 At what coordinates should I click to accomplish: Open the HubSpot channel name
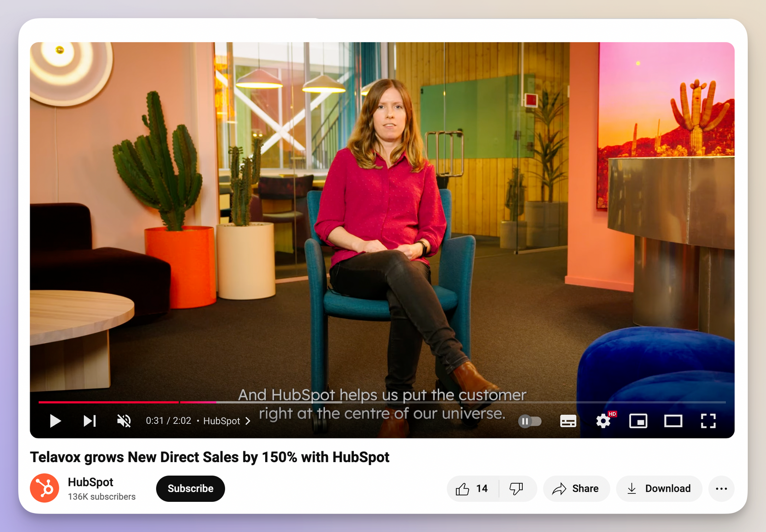90,482
